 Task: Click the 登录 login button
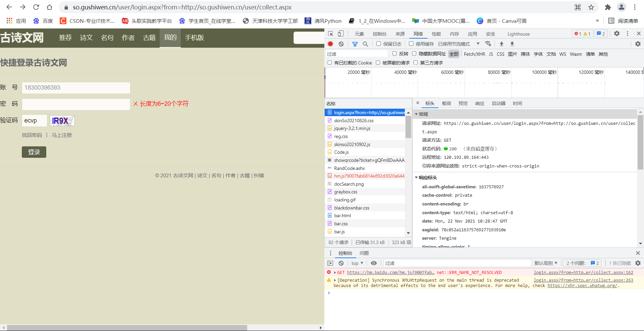click(x=34, y=152)
